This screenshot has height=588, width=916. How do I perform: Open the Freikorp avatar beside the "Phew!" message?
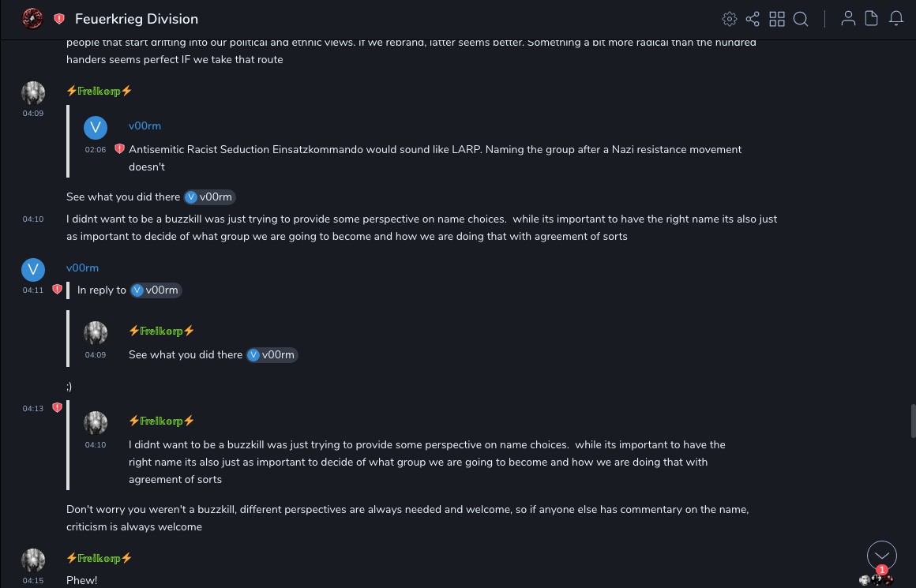click(x=33, y=560)
